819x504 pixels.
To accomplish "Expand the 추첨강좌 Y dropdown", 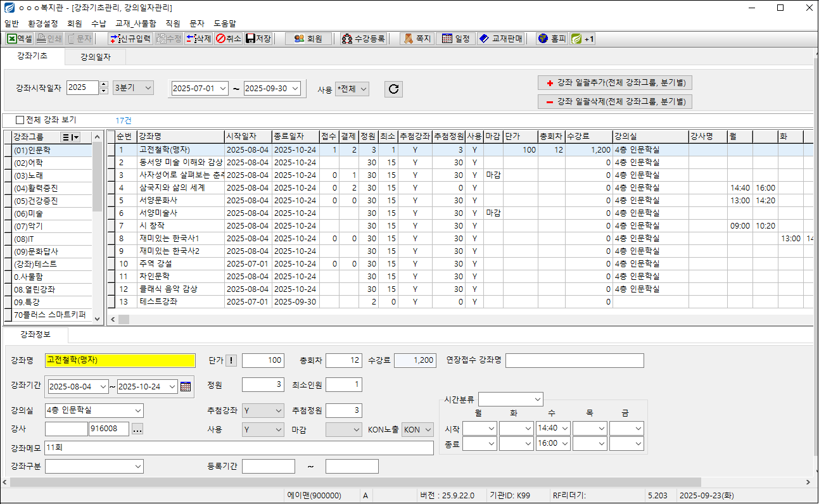I will 279,410.
